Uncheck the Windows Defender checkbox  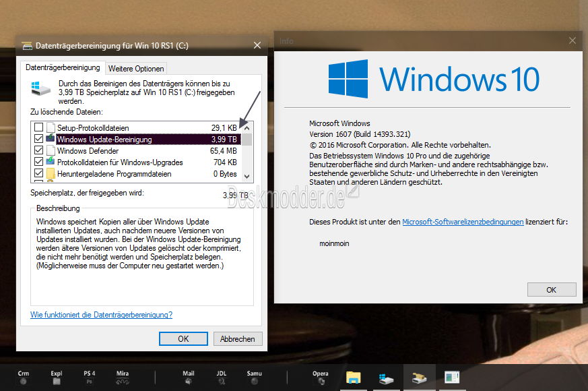38,150
